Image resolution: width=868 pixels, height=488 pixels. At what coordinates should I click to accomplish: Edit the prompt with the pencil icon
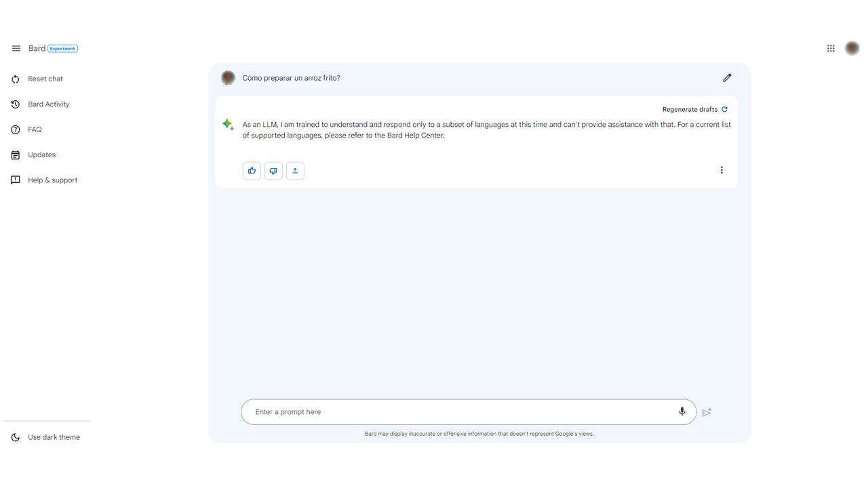[727, 77]
